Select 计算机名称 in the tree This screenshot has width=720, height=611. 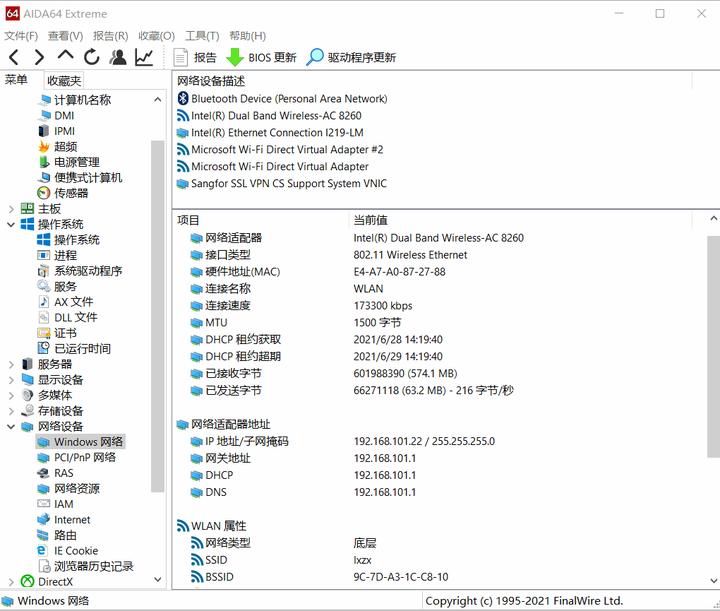(74, 100)
